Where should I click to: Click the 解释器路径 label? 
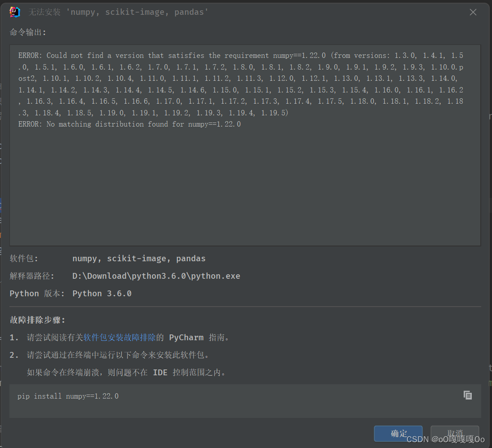(32, 276)
